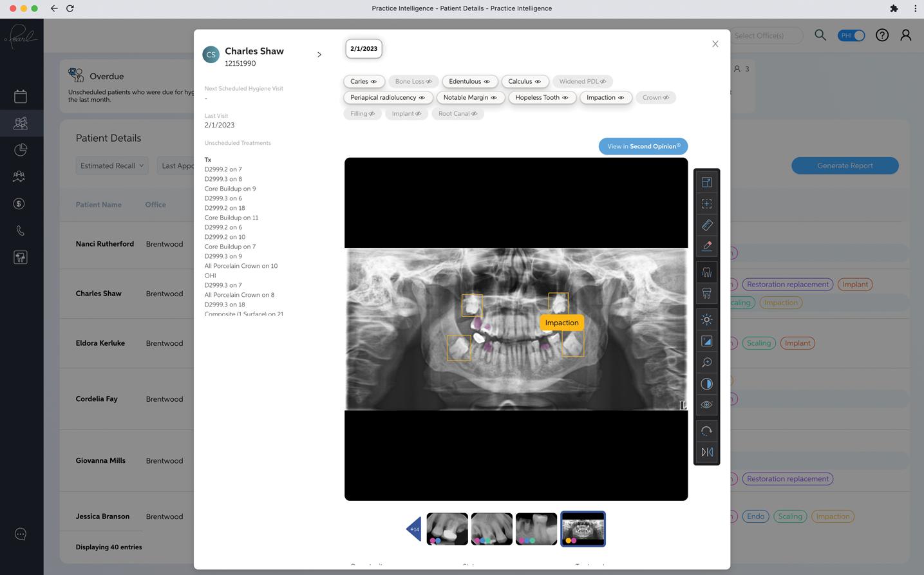Switch the PHI toggle
Viewport: 924px width, 575px height.
click(851, 35)
